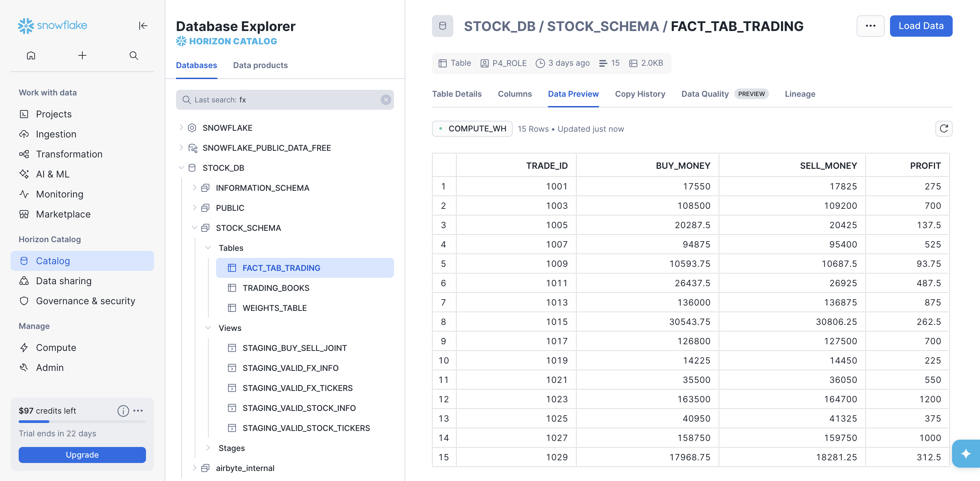Expand the INFORMATION_SCHEMA node
The height and width of the screenshot is (481, 980).
(x=194, y=188)
